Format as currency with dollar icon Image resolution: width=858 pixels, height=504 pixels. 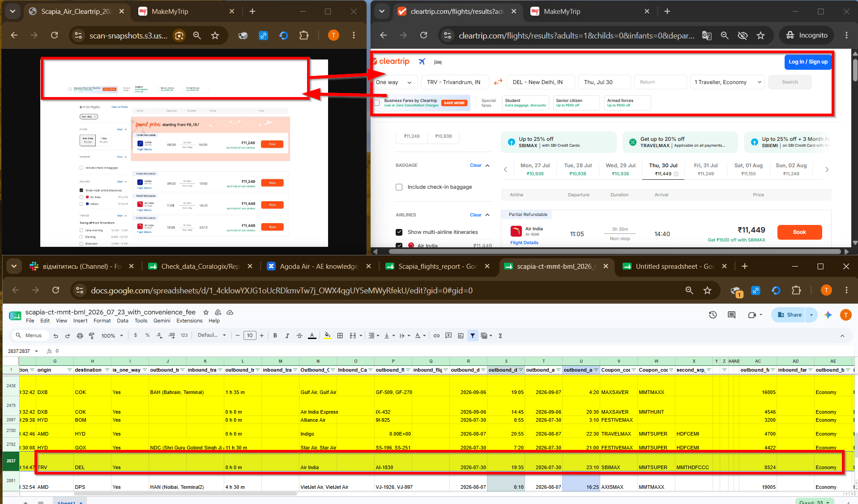(136, 335)
